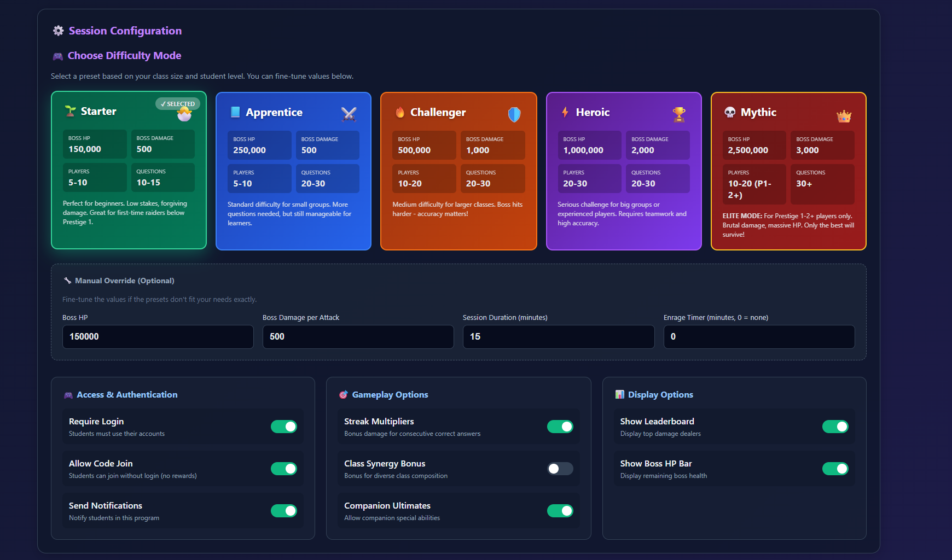Click the shield icon on Challenger card
The image size is (952, 560).
click(514, 114)
